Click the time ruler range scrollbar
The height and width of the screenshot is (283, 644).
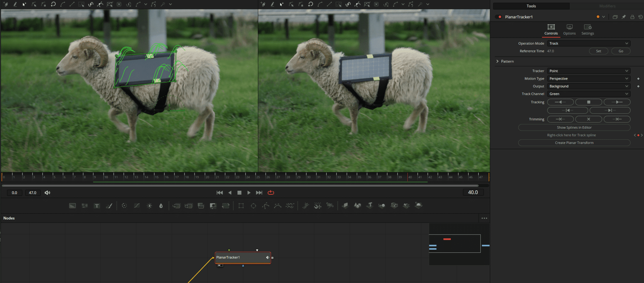tap(240, 185)
